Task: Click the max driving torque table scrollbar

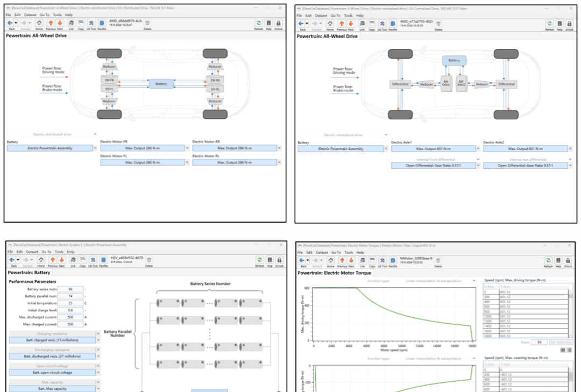Action: pyautogui.click(x=571, y=312)
